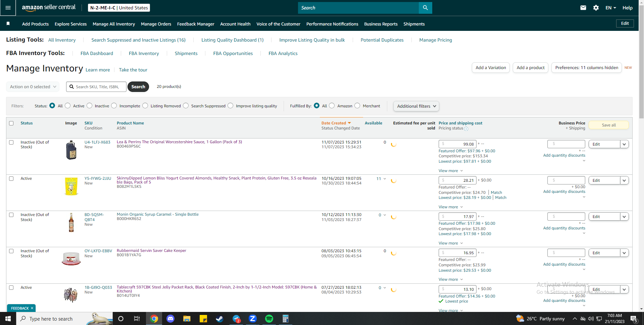Click the Amazon Seller Central logo
644x325 pixels.
coord(49,8)
